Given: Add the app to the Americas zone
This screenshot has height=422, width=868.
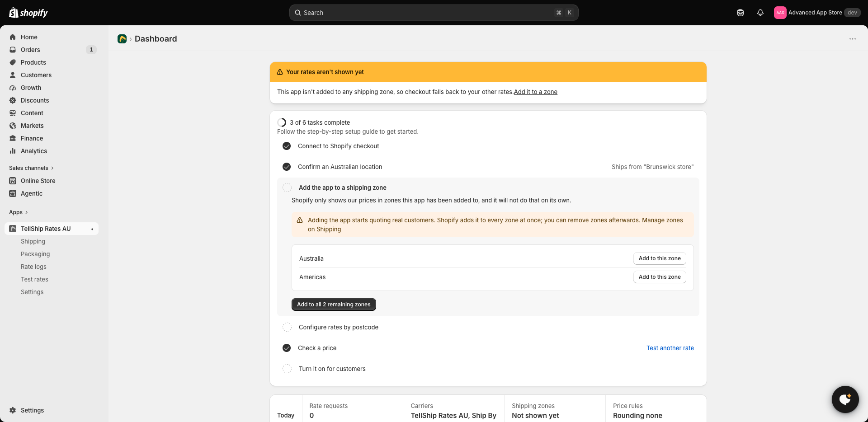Looking at the screenshot, I should point(660,277).
